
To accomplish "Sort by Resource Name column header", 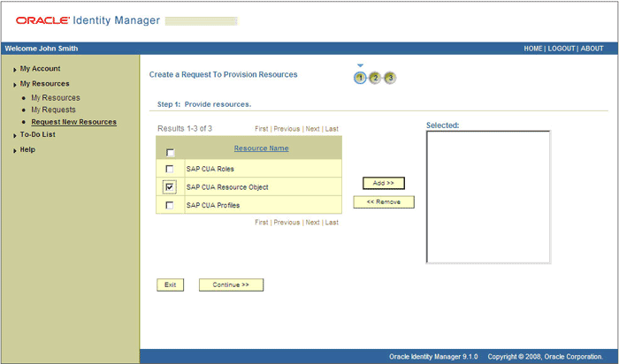I will pos(262,148).
